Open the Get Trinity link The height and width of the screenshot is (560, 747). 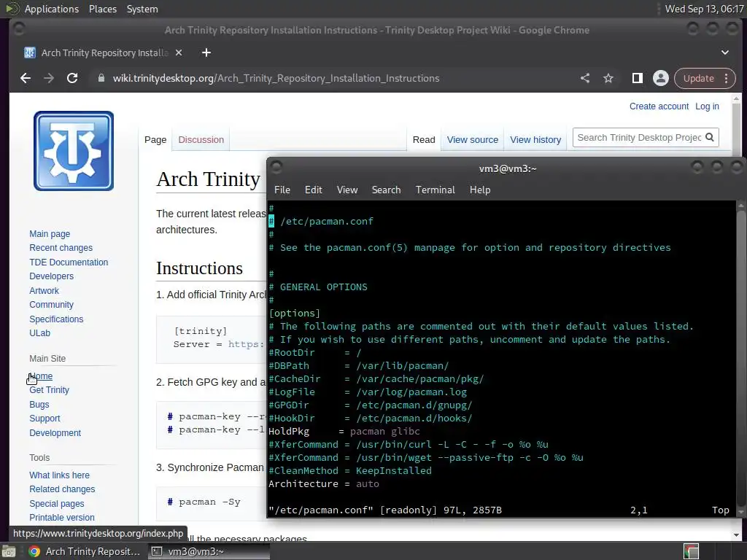[49, 390]
